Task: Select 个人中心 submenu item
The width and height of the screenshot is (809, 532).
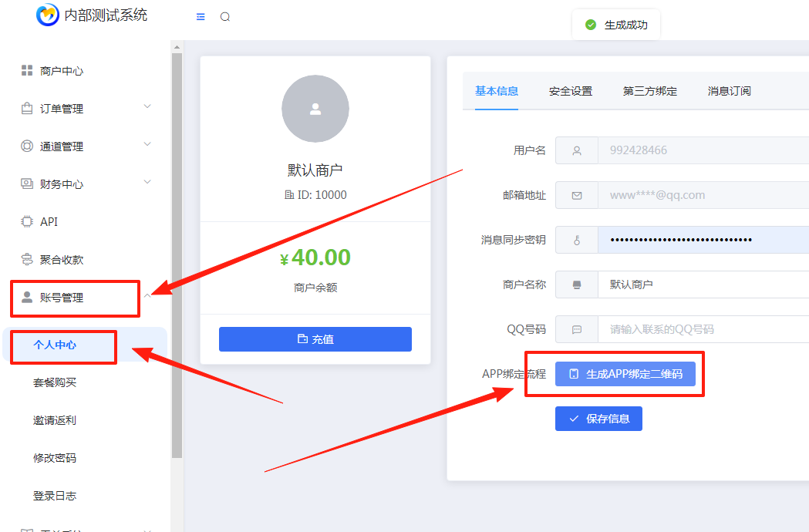Action: 85,345
